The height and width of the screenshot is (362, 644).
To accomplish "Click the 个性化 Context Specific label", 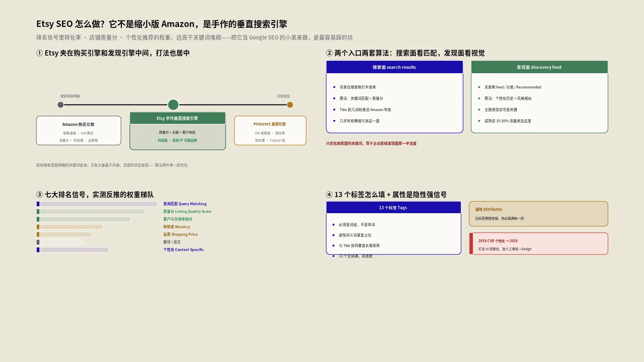I will pos(184,250).
